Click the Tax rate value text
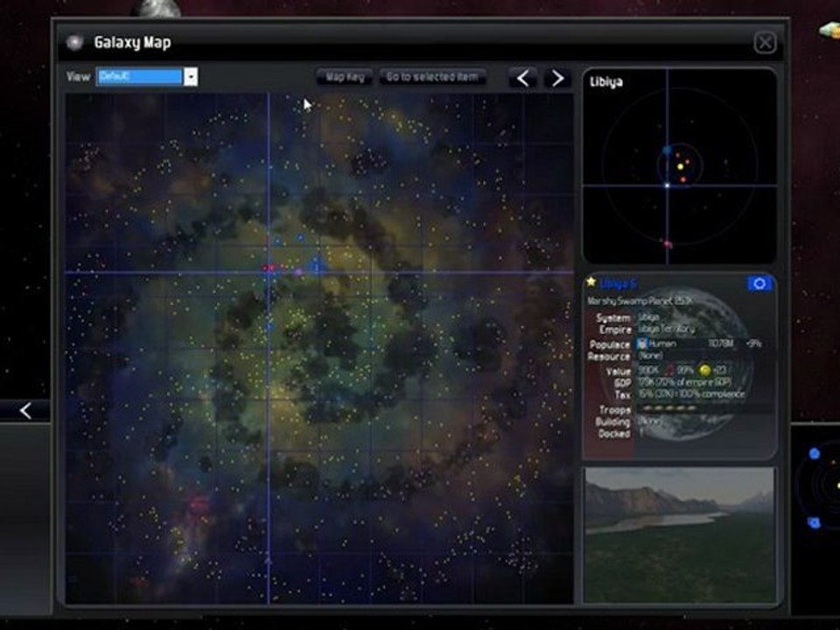 point(691,395)
